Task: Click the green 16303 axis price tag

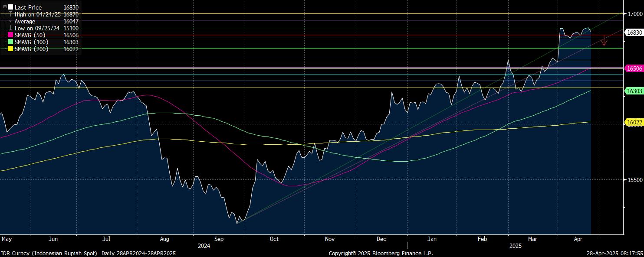Action: [x=634, y=91]
